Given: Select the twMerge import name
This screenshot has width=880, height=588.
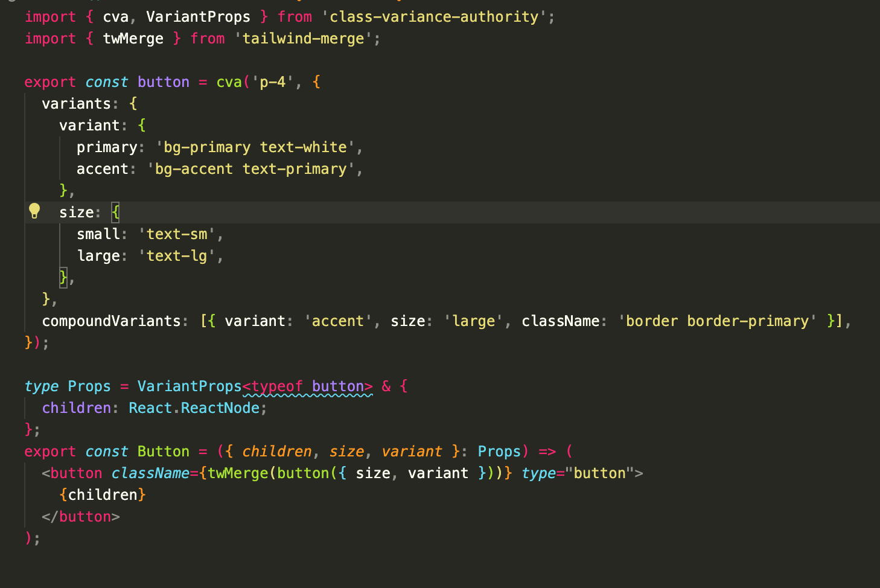Looking at the screenshot, I should (x=133, y=38).
